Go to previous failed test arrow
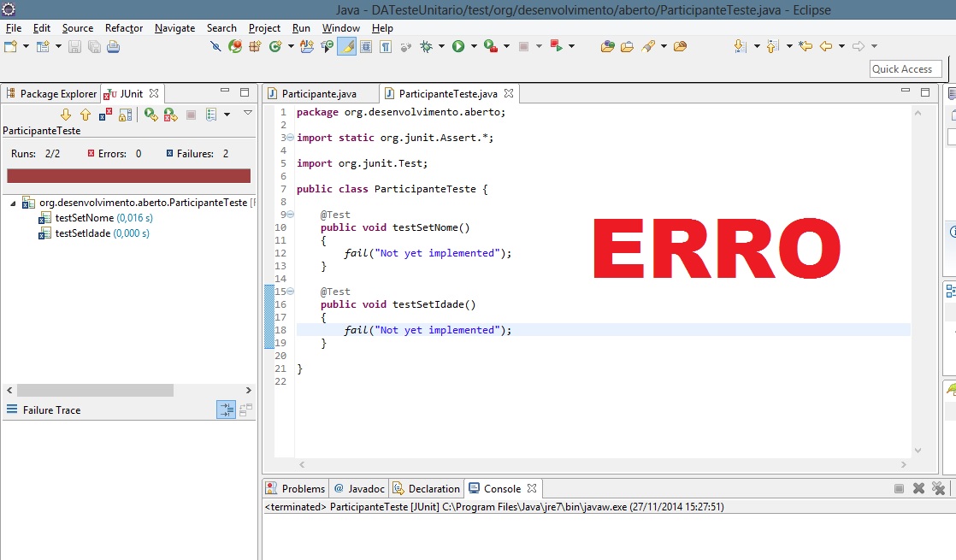The image size is (956, 560). click(86, 115)
